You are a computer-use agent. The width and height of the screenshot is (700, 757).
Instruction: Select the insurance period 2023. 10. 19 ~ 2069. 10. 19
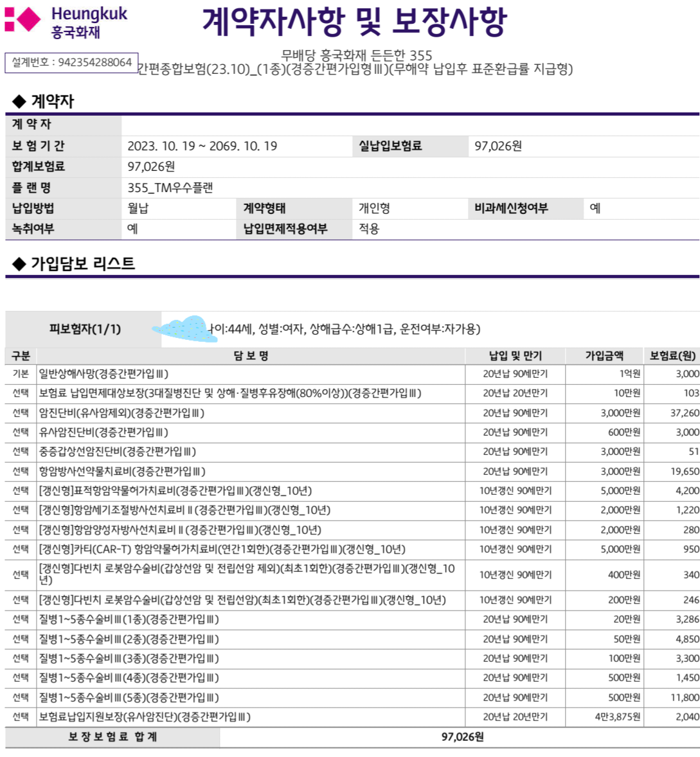[202, 147]
